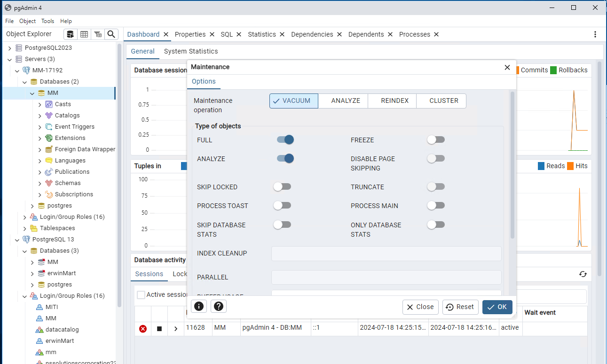Click the Search Objects magnifier icon
607x364 pixels.
(111, 34)
